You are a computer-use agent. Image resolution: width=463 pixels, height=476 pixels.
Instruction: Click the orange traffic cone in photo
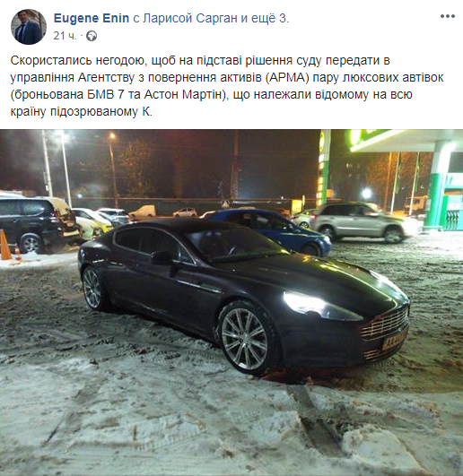pos(5,245)
